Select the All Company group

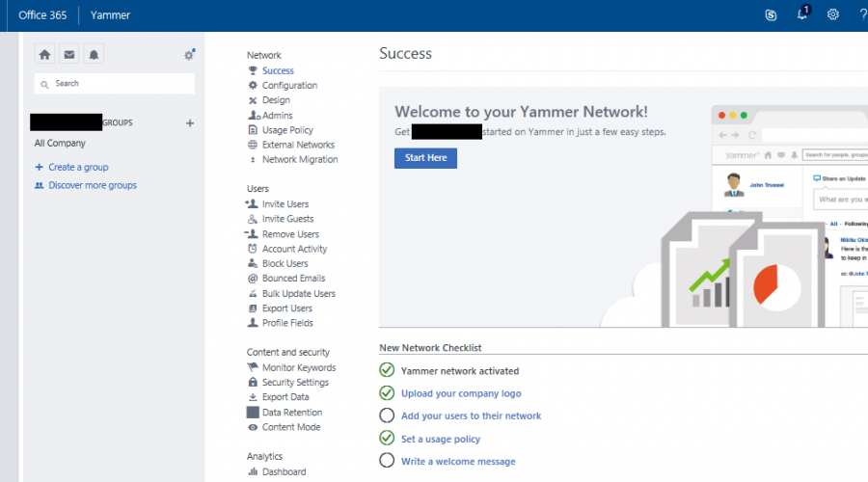pyautogui.click(x=60, y=144)
